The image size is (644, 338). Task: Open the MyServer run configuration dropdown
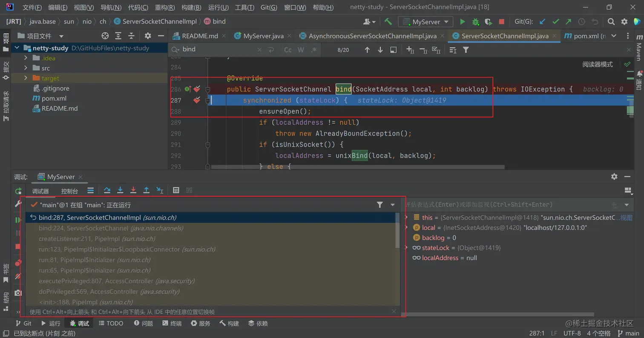point(426,22)
